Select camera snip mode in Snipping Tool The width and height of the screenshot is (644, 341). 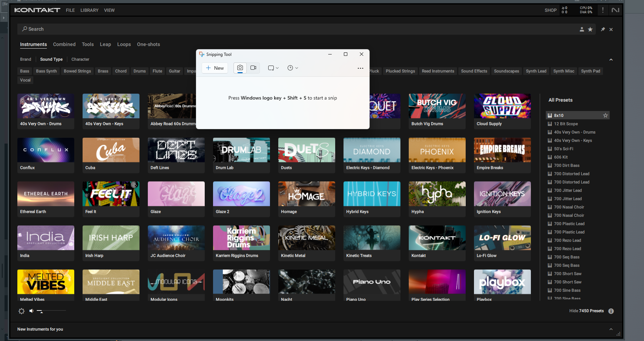coord(240,68)
